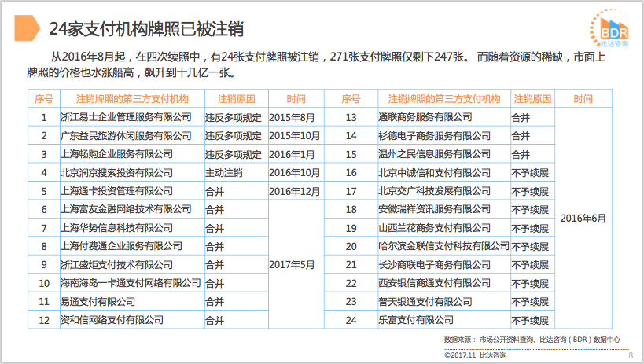Viewport: 644px width, 364px height.
Task: Select 易通支付有限公司
Action: pos(98,302)
